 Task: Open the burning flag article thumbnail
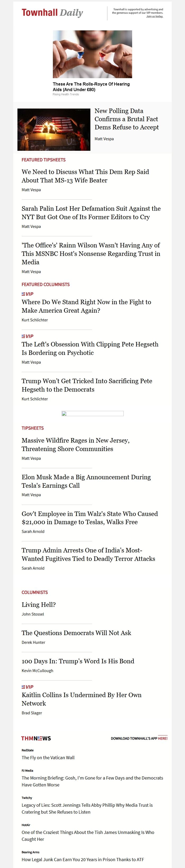(x=54, y=129)
